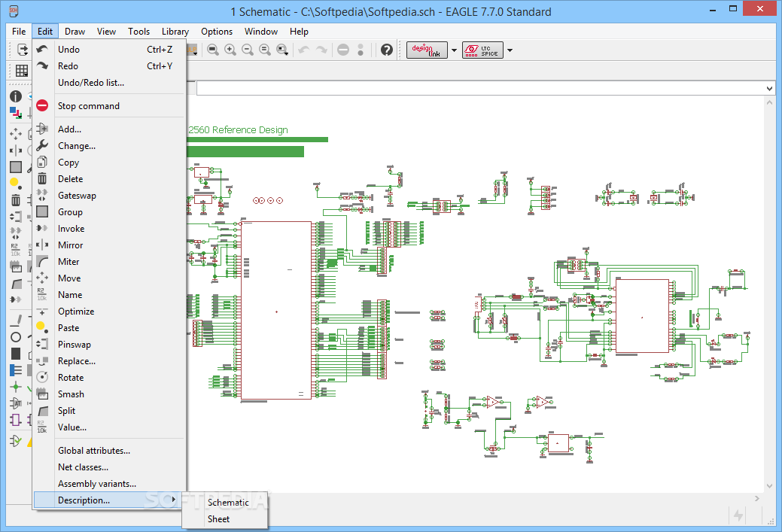Image resolution: width=782 pixels, height=532 pixels.
Task: Select the Bus drawing tool
Action: coord(16,370)
